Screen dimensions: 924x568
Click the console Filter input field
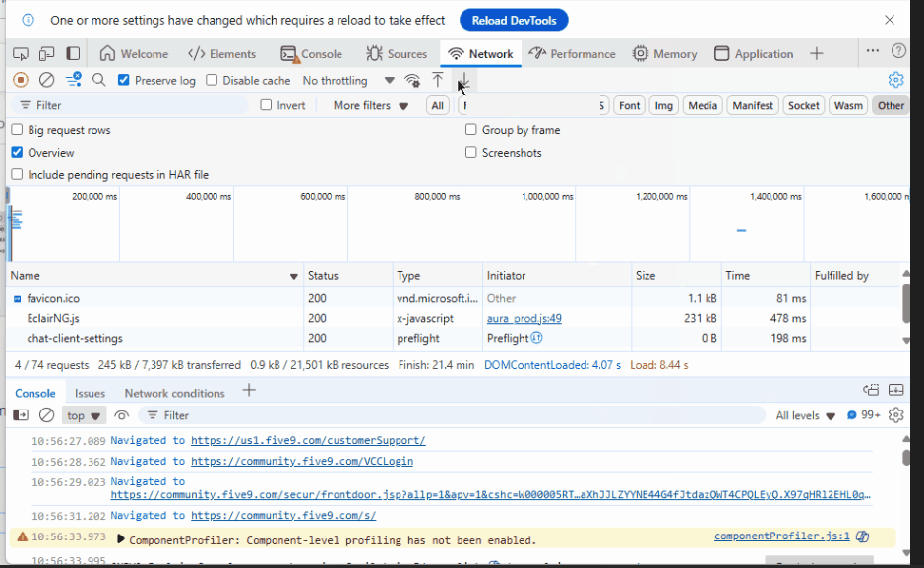click(452, 415)
